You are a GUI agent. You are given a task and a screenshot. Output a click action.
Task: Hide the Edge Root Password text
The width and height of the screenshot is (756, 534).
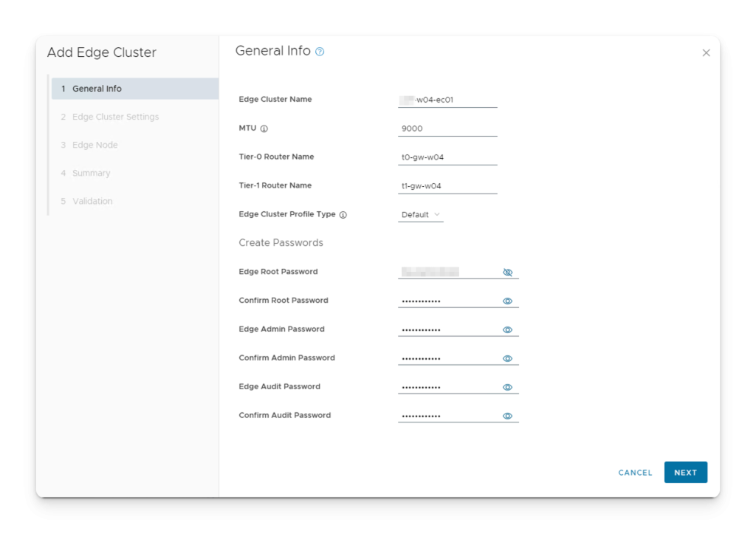pyautogui.click(x=507, y=273)
